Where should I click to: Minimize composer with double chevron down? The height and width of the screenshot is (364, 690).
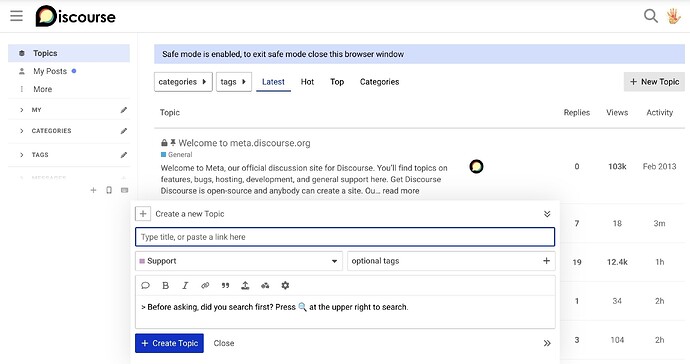pos(547,214)
